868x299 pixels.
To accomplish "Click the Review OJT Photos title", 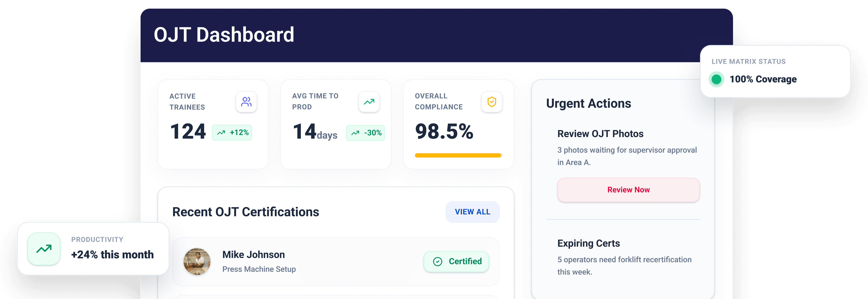I will pyautogui.click(x=600, y=134).
